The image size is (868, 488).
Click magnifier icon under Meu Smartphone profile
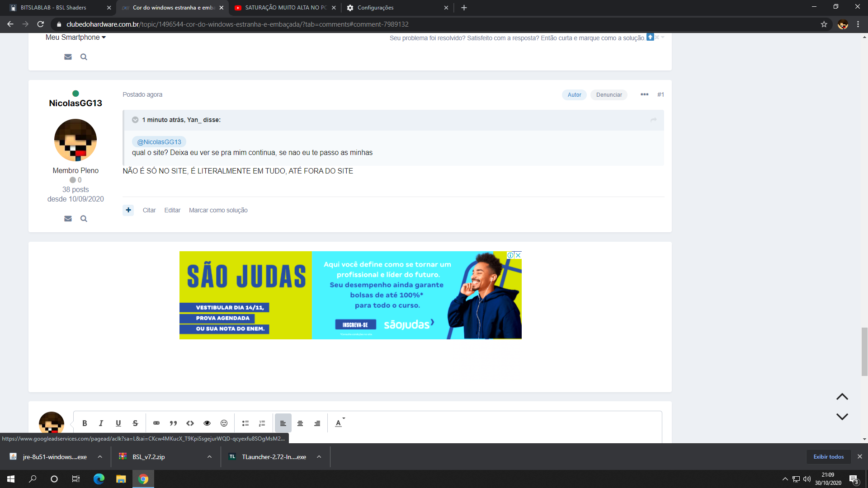coord(84,57)
